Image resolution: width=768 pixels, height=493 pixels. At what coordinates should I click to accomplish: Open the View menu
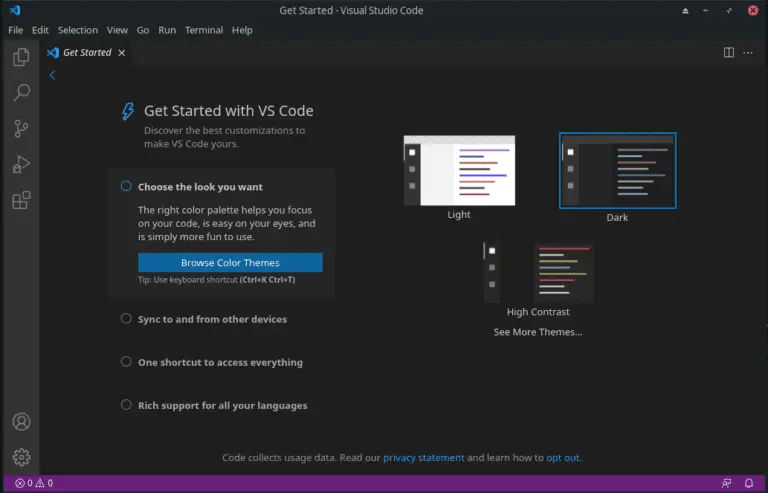pos(118,30)
